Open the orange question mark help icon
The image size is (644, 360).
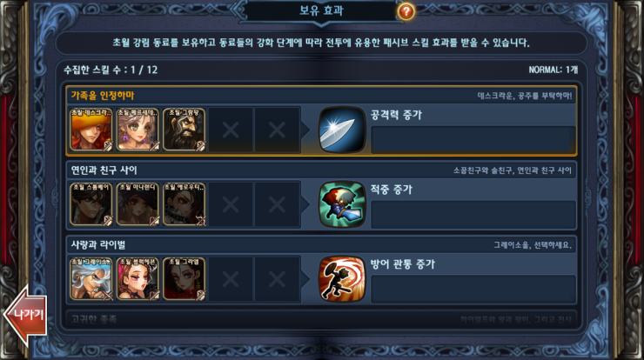pyautogui.click(x=406, y=11)
